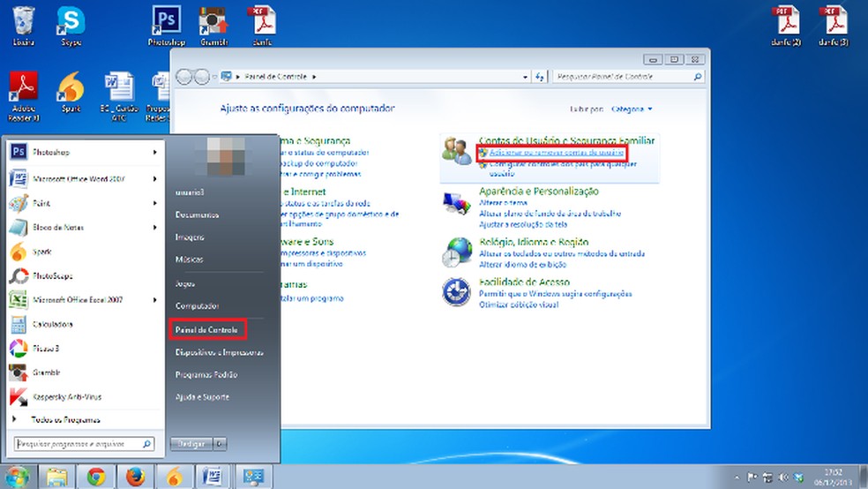Open Windows Explorer from the taskbar
The width and height of the screenshot is (868, 489).
(57, 477)
